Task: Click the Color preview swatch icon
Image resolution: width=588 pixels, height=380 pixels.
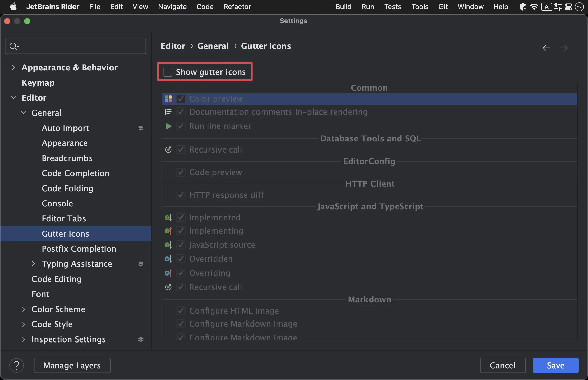Action: coord(168,99)
